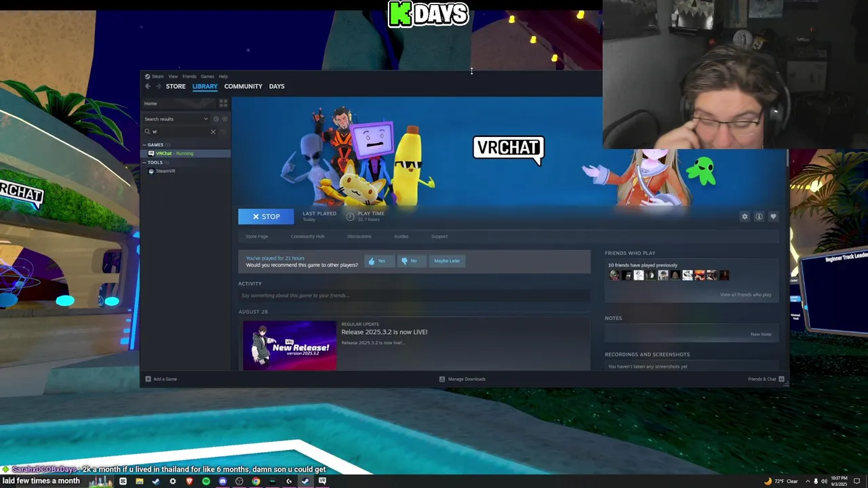Viewport: 868px width, 488px height.
Task: Click the Steam page vertical scrollbar
Action: coord(787,157)
